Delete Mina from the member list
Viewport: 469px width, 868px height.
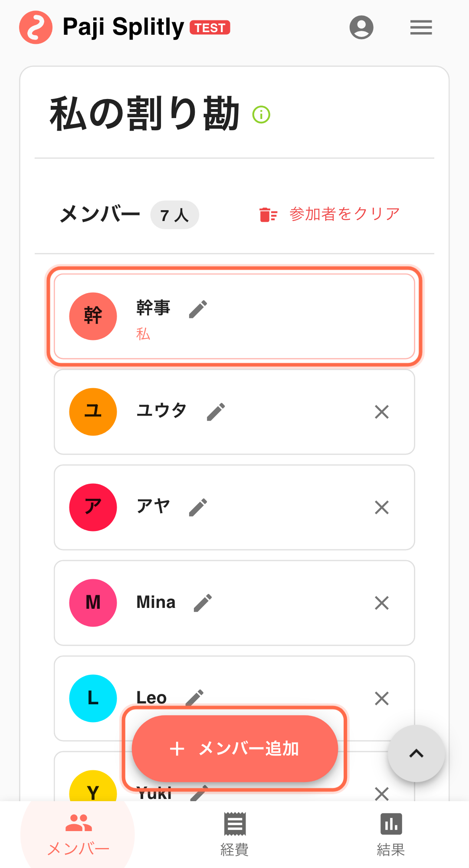[381, 603]
